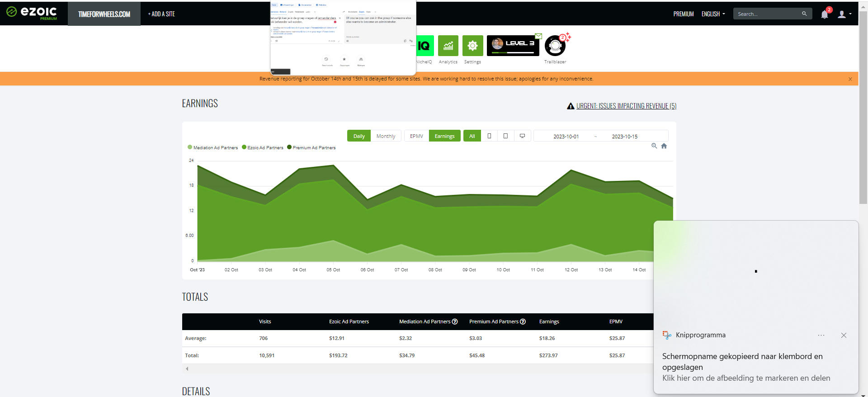Screen dimensions: 868x397
Task: Click the Contribute icon in translate popup
Action: [361, 59]
